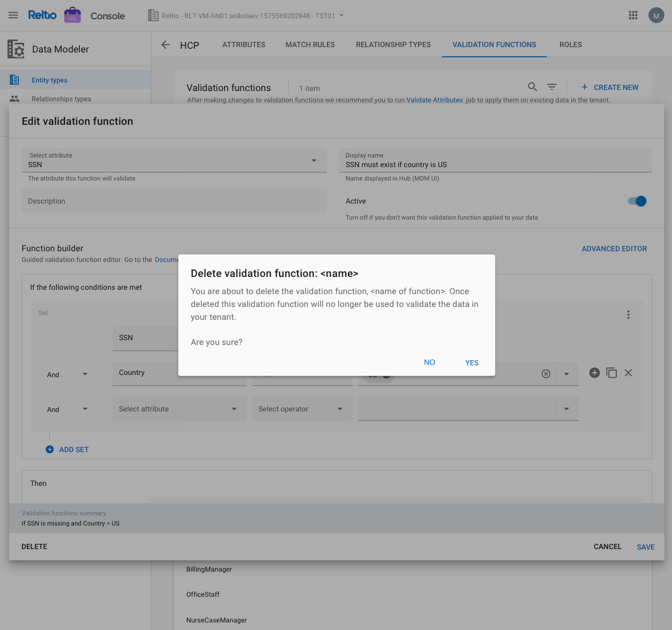Open the Validate Attributes link
Image resolution: width=672 pixels, height=630 pixels.
click(x=435, y=100)
